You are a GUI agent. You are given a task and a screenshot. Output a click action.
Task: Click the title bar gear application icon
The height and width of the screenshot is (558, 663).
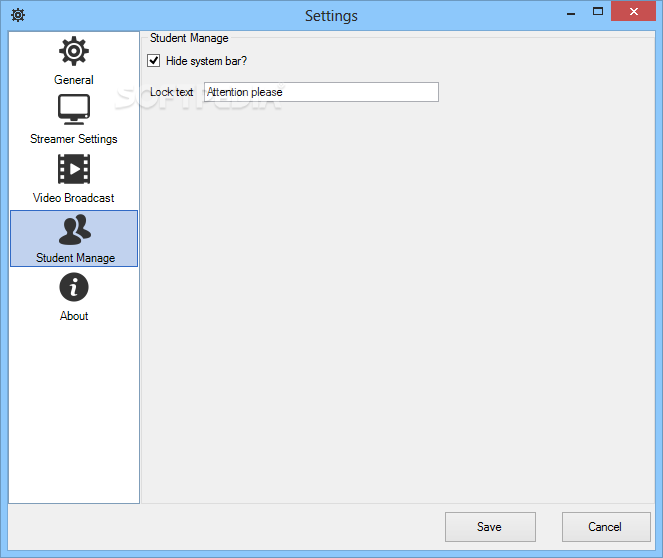[18, 15]
